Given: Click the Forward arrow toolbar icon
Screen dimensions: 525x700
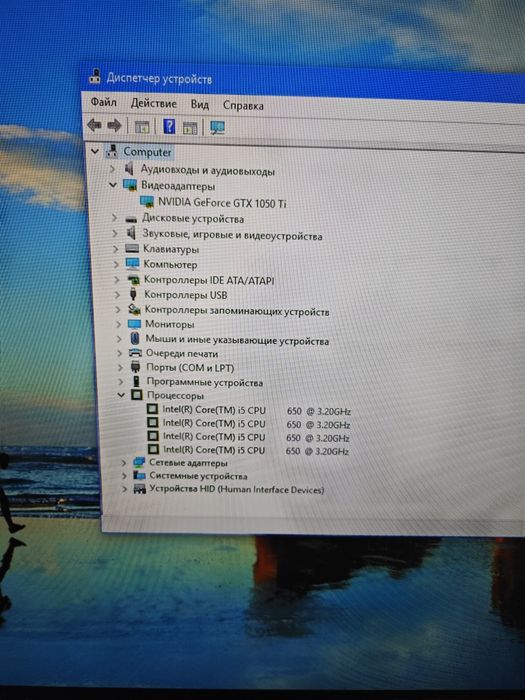Looking at the screenshot, I should click(114, 126).
